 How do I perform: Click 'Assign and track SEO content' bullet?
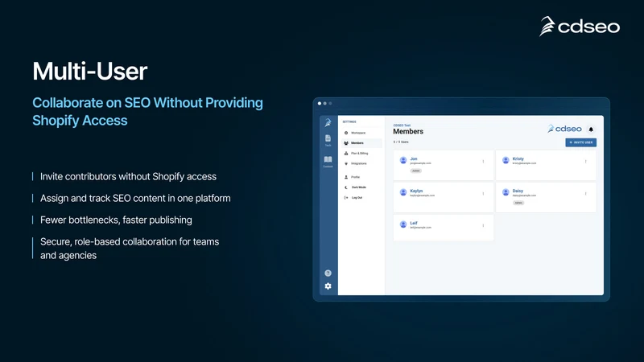[x=135, y=198]
